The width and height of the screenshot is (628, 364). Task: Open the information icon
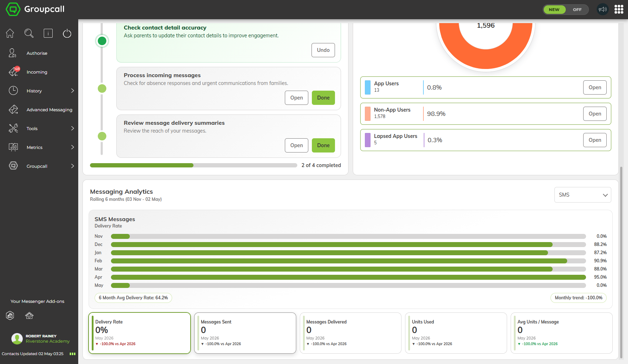48,33
